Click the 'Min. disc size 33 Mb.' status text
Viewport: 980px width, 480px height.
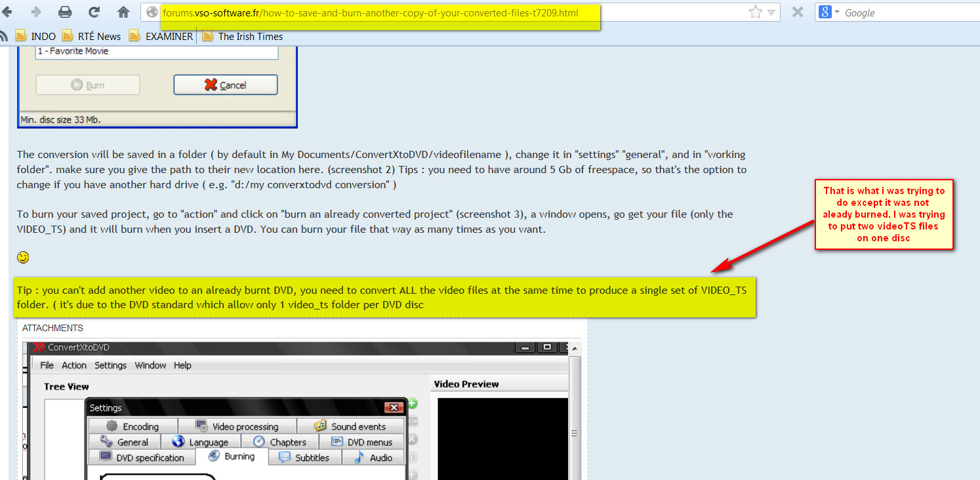pos(60,119)
